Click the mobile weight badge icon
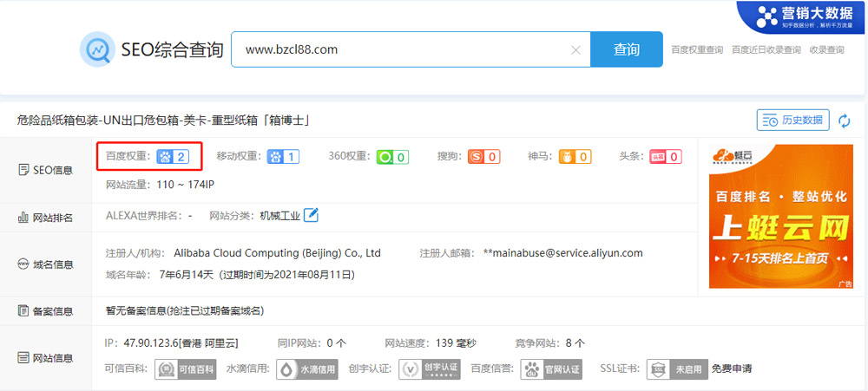This screenshot has width=868, height=391. click(283, 157)
